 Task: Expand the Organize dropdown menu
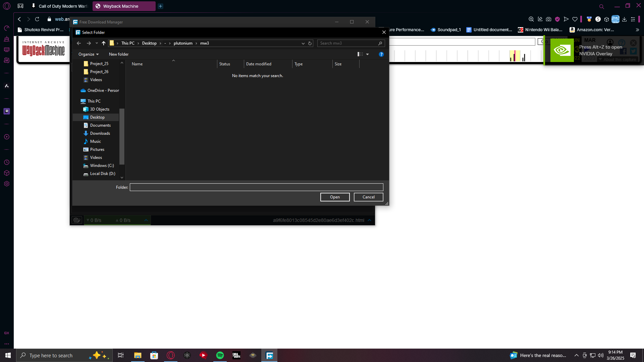pos(89,54)
